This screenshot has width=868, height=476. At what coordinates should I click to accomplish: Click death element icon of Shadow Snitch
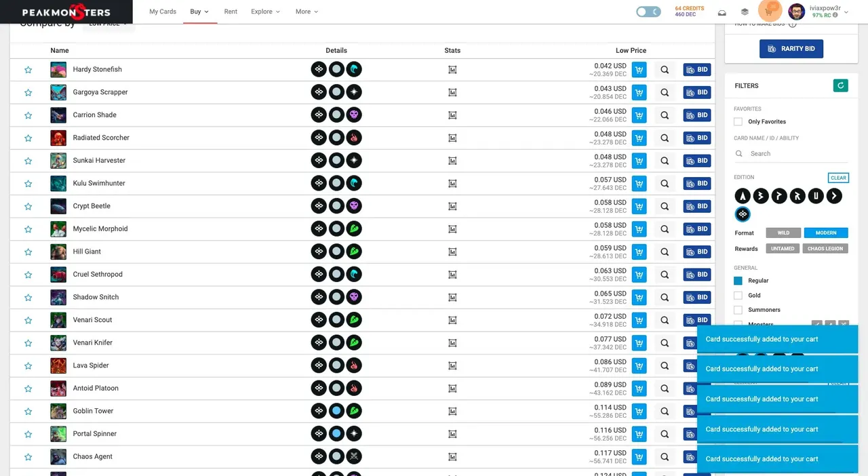pyautogui.click(x=354, y=297)
